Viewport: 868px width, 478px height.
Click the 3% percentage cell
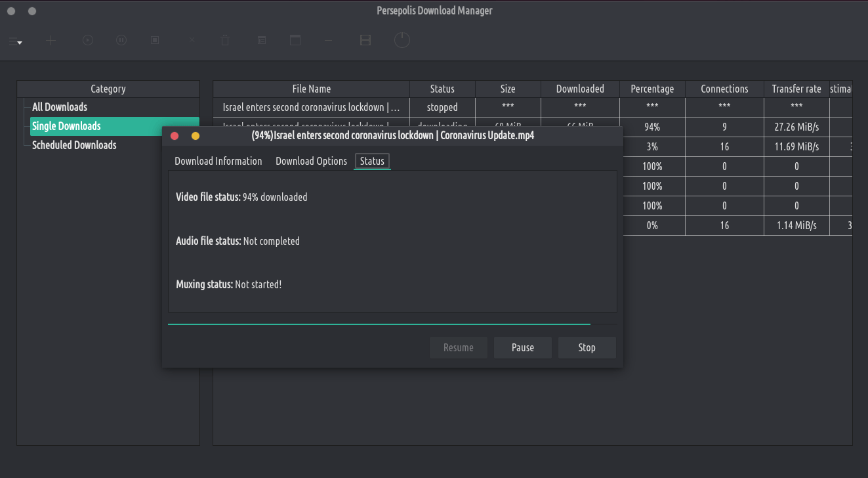click(x=652, y=147)
